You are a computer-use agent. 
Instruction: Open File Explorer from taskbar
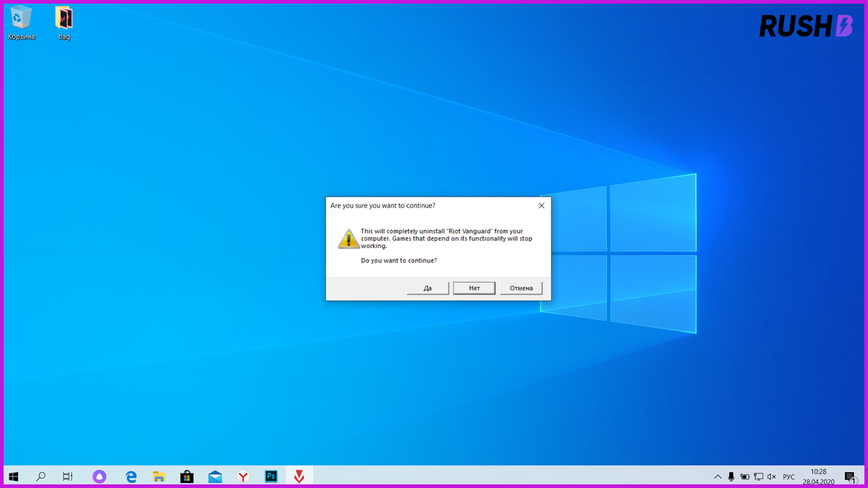[159, 476]
